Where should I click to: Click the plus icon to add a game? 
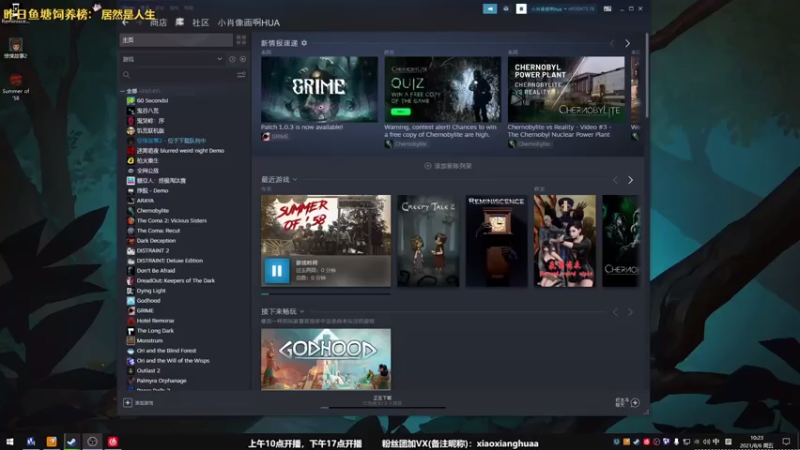(x=128, y=403)
